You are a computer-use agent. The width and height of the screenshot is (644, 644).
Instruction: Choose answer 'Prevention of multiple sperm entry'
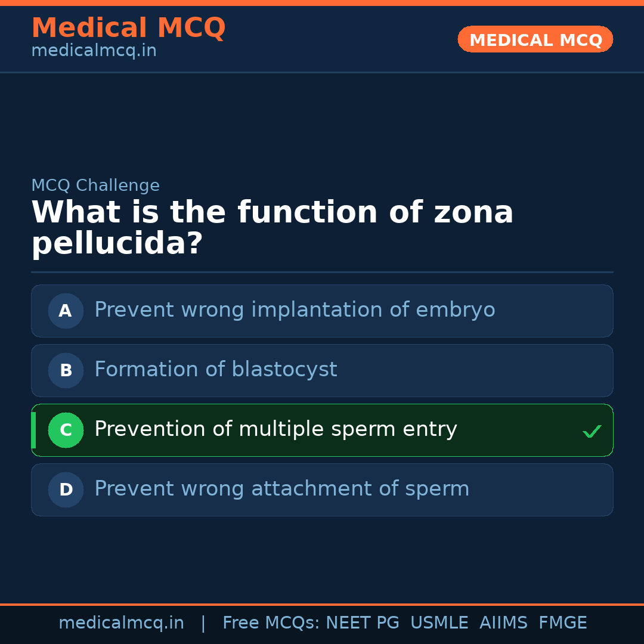(x=275, y=429)
